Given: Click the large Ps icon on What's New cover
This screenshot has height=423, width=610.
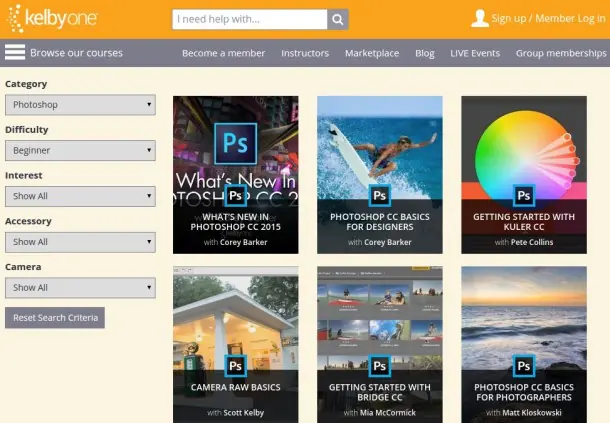Looking at the screenshot, I should [235, 144].
